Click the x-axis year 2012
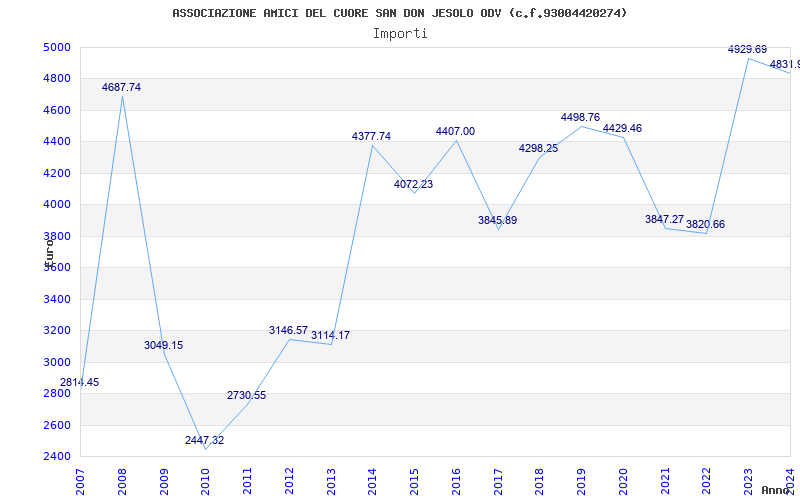Image resolution: width=800 pixels, height=500 pixels. 289,482
